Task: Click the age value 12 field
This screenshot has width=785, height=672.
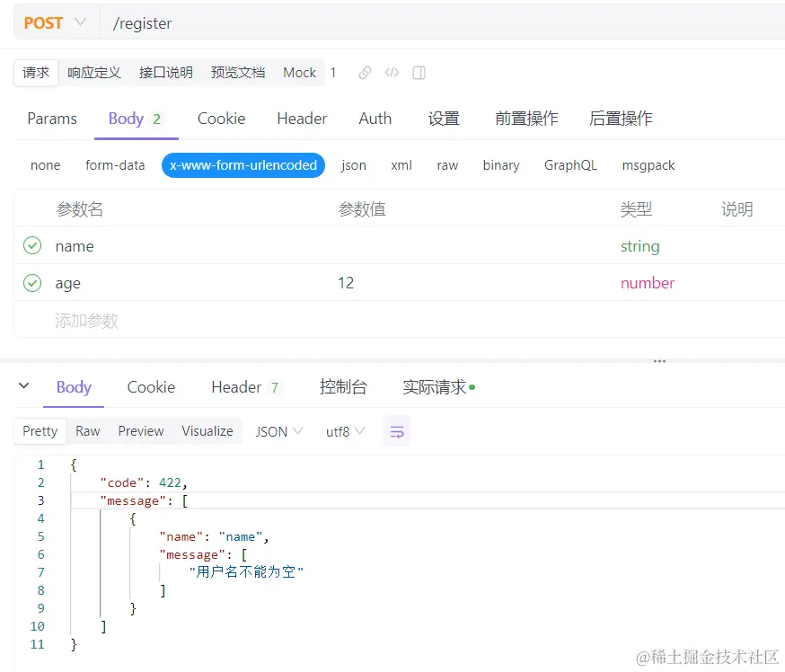Action: (x=473, y=283)
